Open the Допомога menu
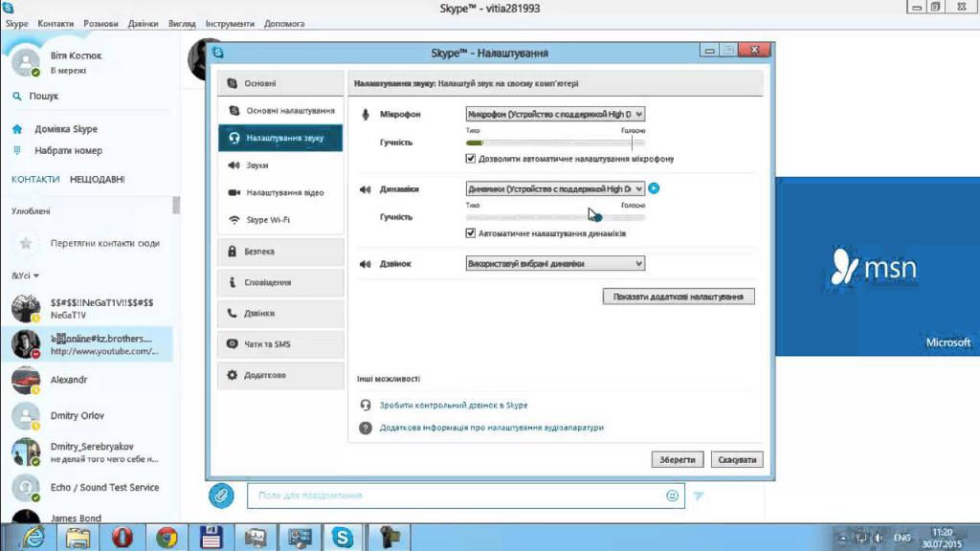The height and width of the screenshot is (551, 980). [284, 24]
